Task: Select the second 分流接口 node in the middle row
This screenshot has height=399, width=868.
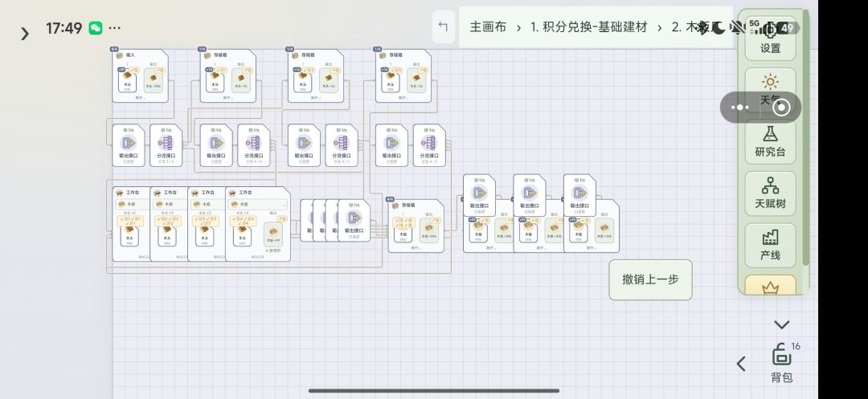Action: pyautogui.click(x=253, y=145)
